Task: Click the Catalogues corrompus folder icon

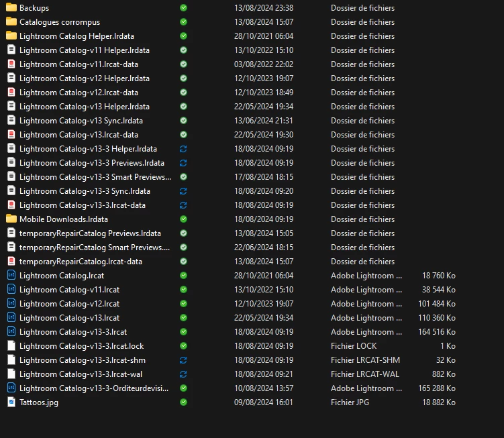Action: tap(11, 22)
